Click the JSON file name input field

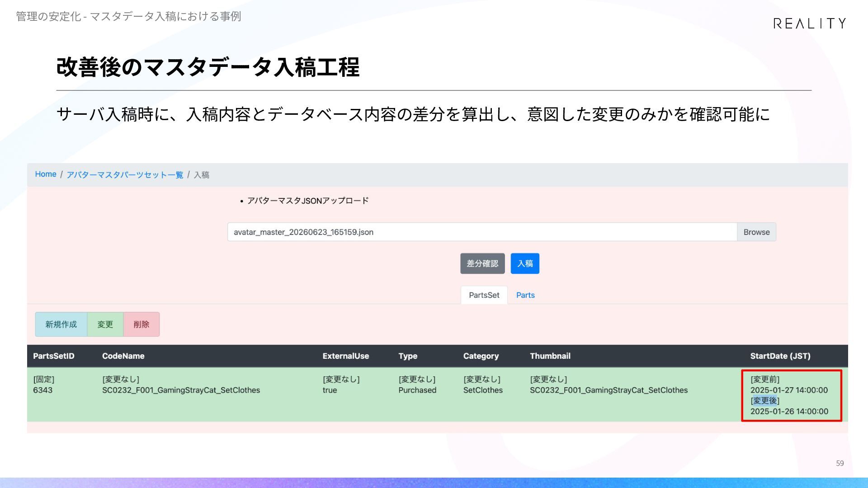[x=482, y=232]
